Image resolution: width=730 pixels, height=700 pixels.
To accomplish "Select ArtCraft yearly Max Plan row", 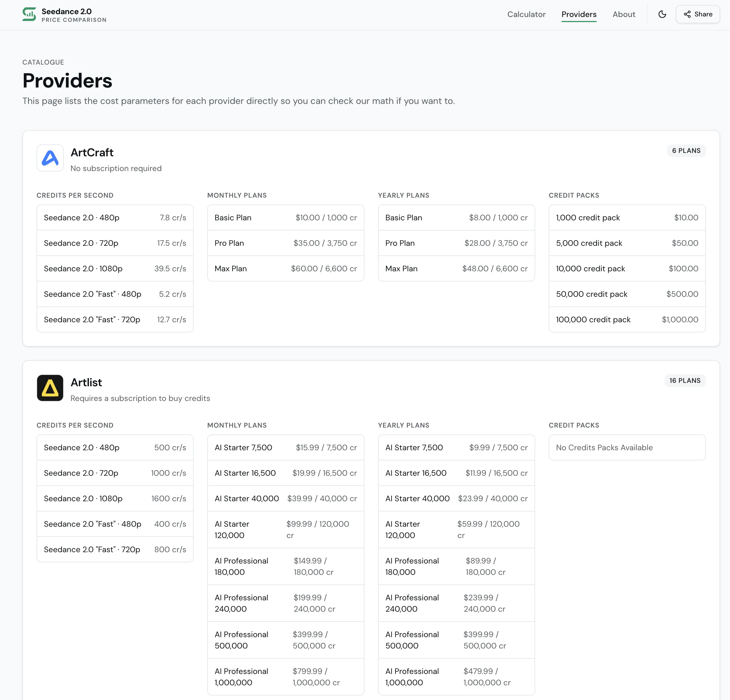I will pos(456,269).
